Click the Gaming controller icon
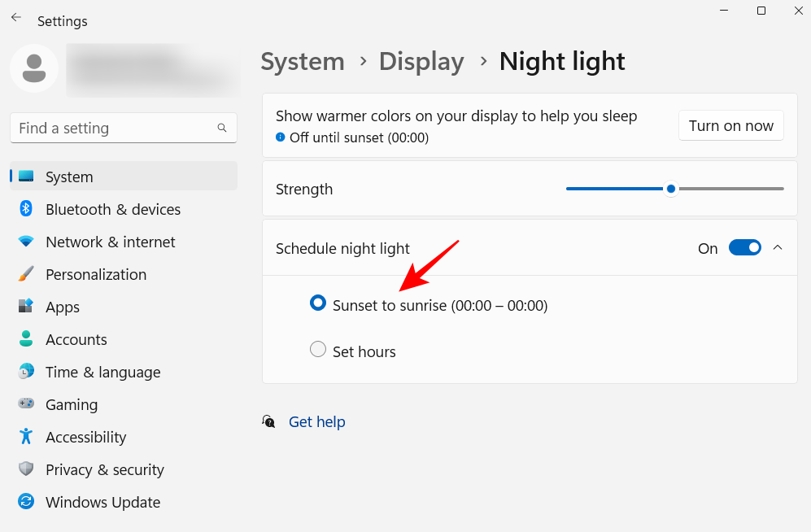Image resolution: width=811 pixels, height=532 pixels. (x=25, y=404)
